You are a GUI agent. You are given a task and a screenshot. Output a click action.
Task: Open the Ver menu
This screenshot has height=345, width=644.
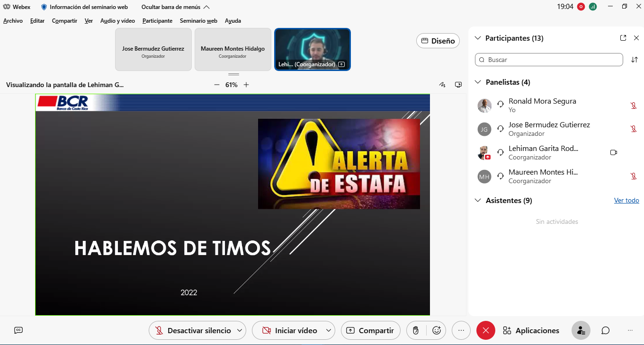[x=89, y=21]
